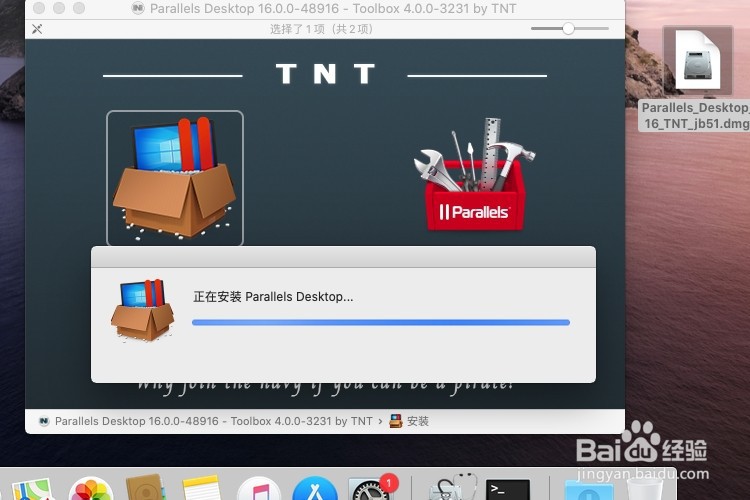This screenshot has width=750, height=500.
Task: Open Photos from the Dock
Action: point(91,489)
